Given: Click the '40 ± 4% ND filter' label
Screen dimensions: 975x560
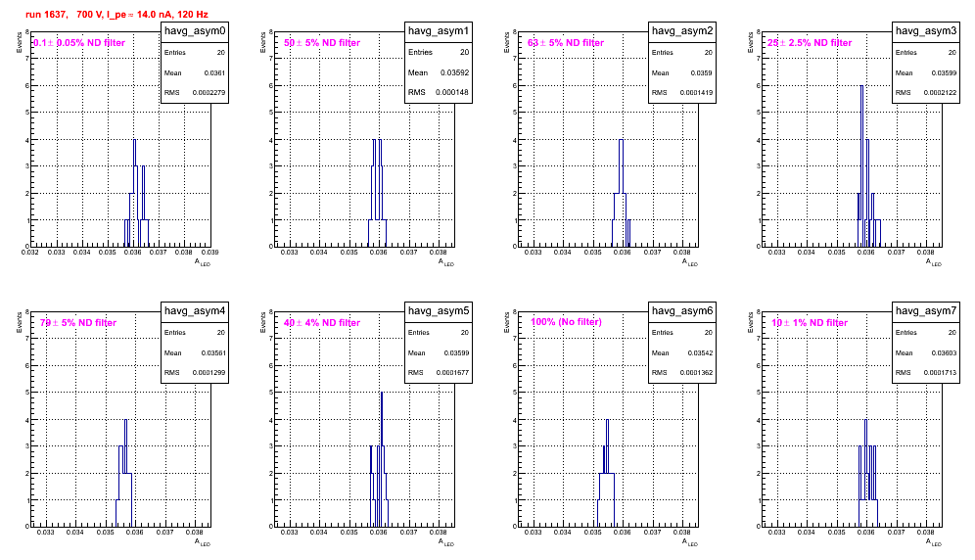Looking at the screenshot, I should (x=322, y=323).
